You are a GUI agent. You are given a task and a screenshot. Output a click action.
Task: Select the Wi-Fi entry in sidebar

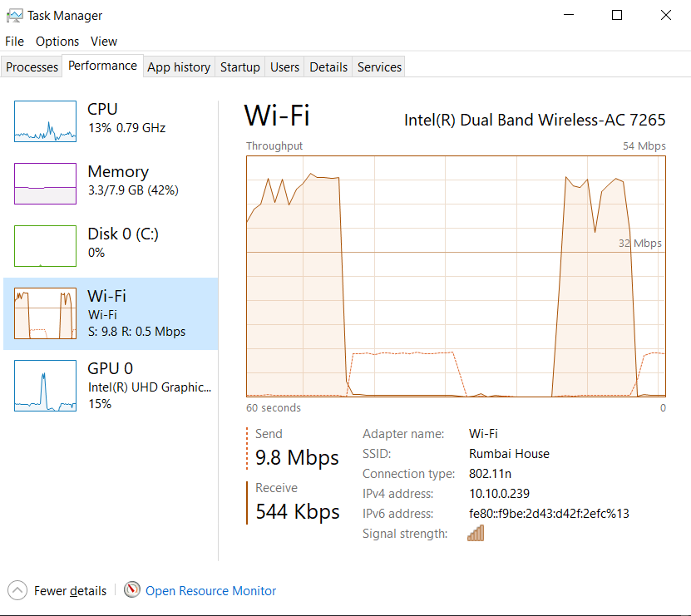[x=111, y=313]
